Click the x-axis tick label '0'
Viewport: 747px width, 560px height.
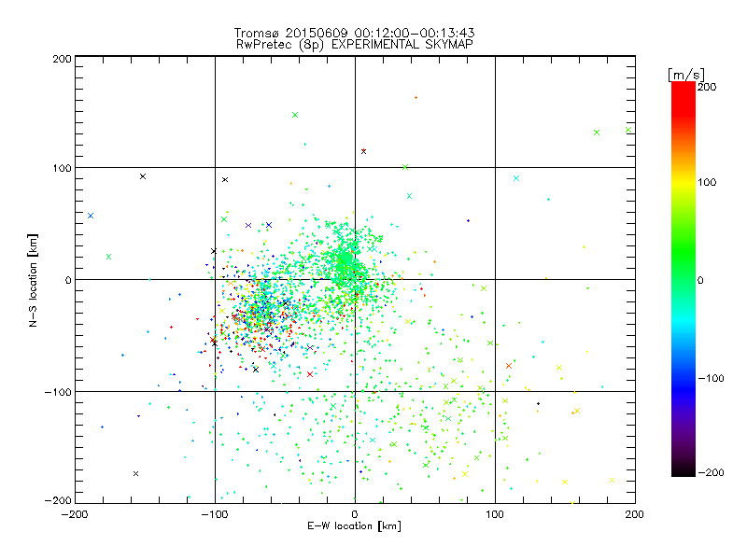tap(355, 514)
